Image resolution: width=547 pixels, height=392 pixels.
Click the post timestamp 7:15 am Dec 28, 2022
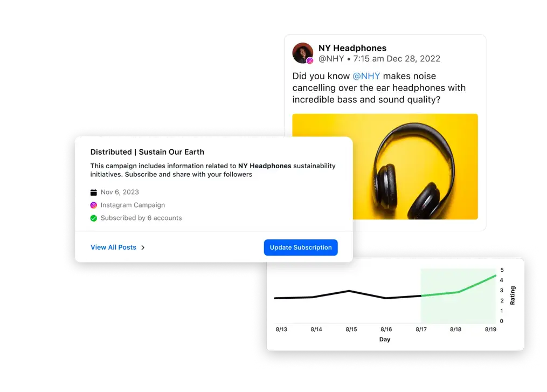pyautogui.click(x=397, y=59)
